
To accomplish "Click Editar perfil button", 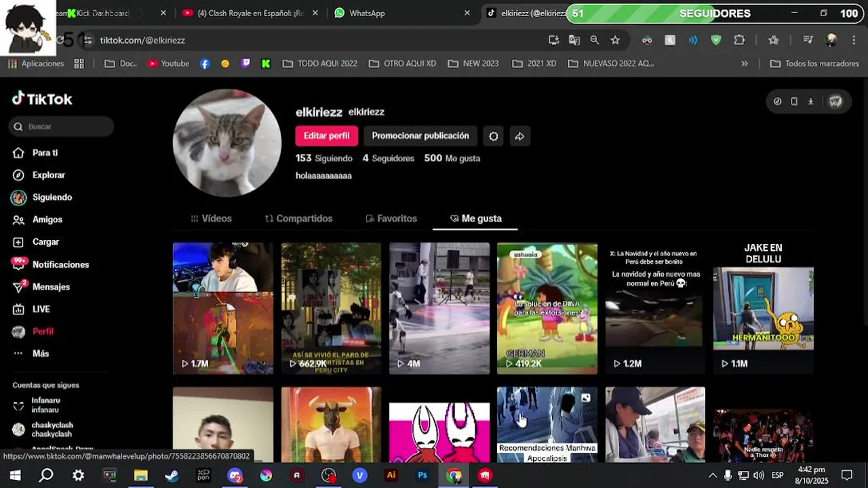I will (x=326, y=136).
